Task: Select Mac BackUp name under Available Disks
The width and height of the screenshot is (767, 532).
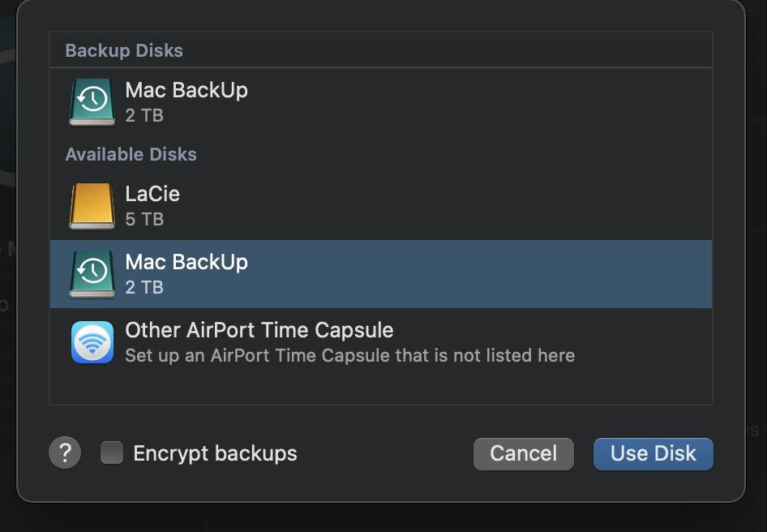Action: click(186, 262)
